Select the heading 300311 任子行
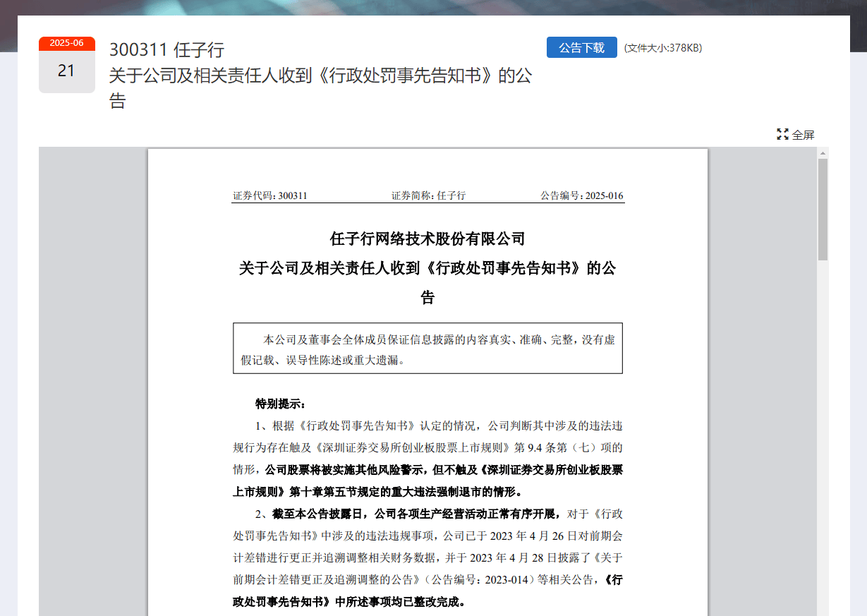 166,49
